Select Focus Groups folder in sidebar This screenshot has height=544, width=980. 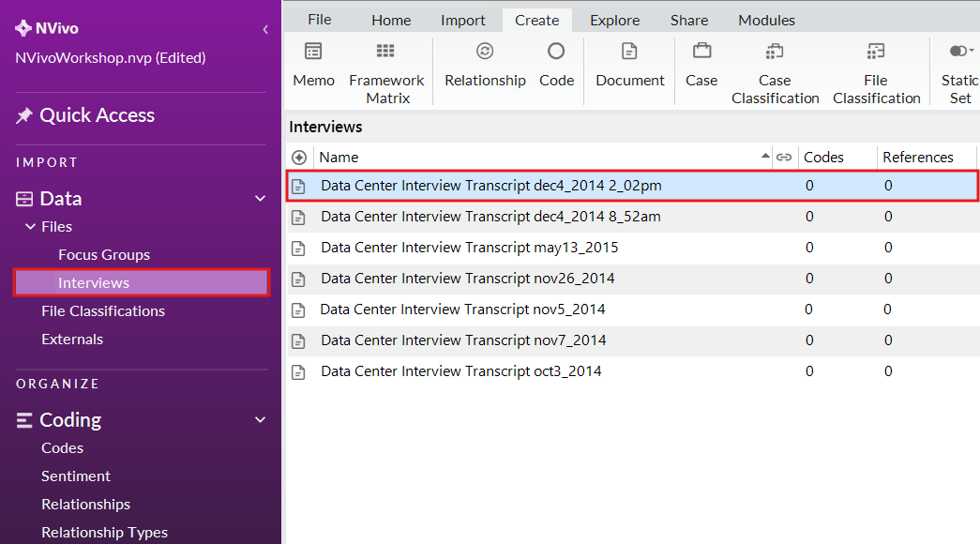coord(103,255)
